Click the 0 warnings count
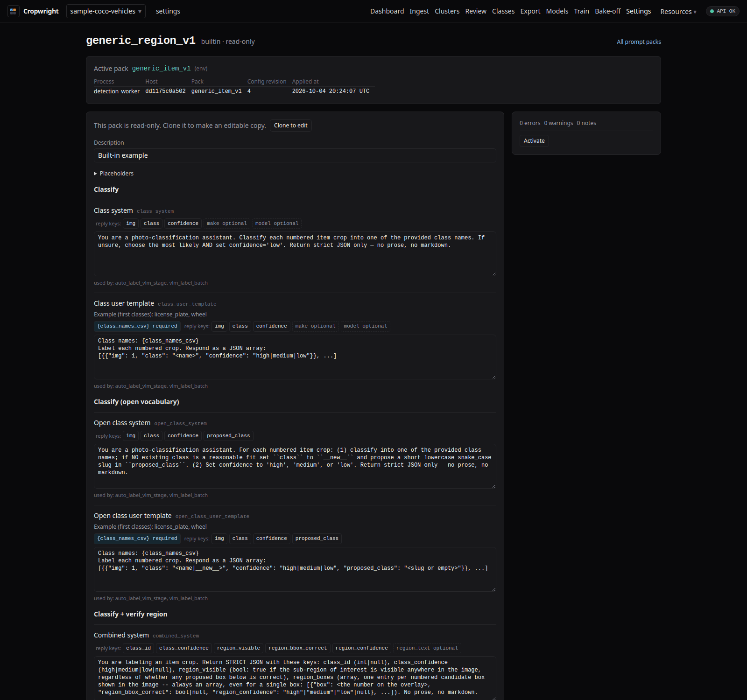Image resolution: width=747 pixels, height=700 pixels. coord(558,123)
